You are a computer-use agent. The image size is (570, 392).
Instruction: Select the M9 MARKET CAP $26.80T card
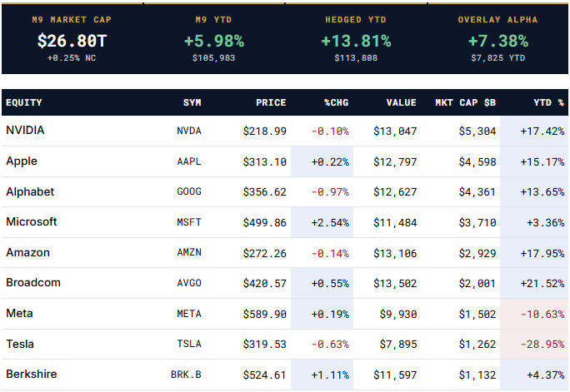click(x=72, y=39)
